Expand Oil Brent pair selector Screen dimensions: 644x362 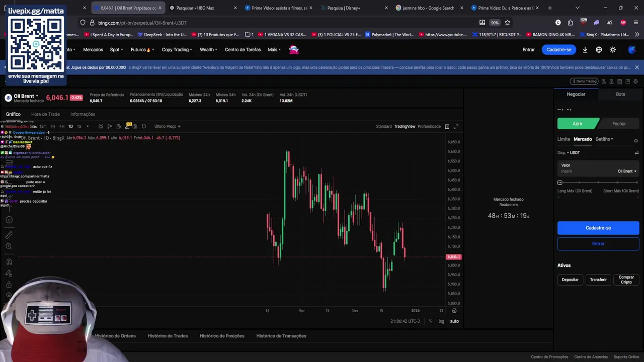(x=26, y=96)
